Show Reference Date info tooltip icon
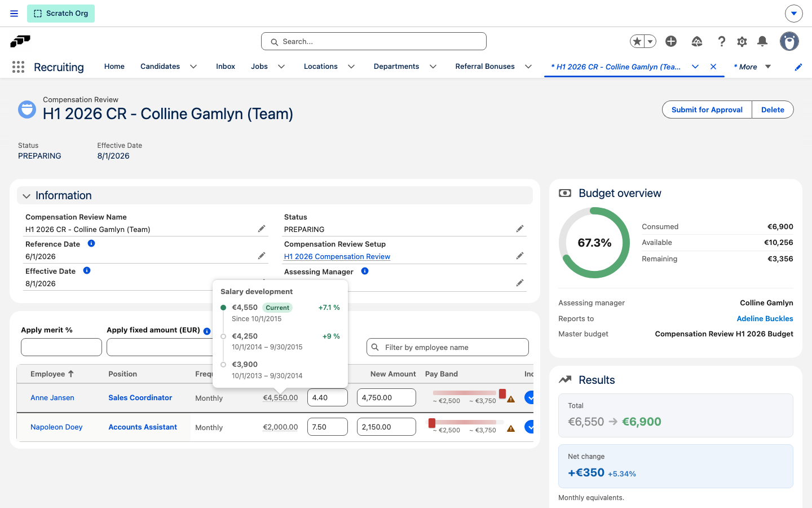The height and width of the screenshot is (508, 812). pyautogui.click(x=91, y=243)
